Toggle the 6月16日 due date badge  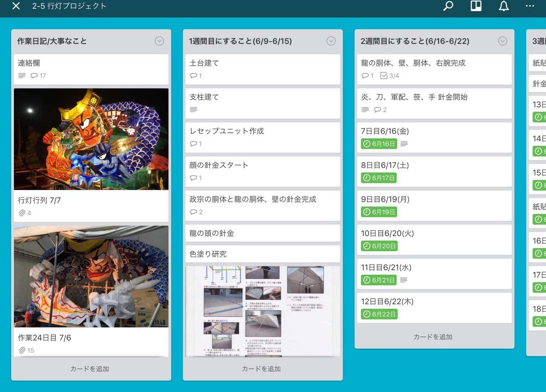click(379, 144)
